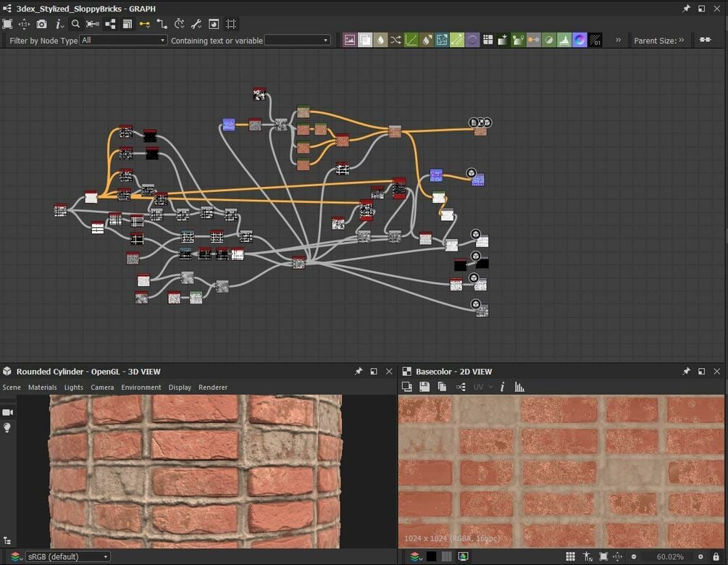This screenshot has height=565, width=728.
Task: Click the Renderer menu in 3D view
Action: click(x=213, y=388)
